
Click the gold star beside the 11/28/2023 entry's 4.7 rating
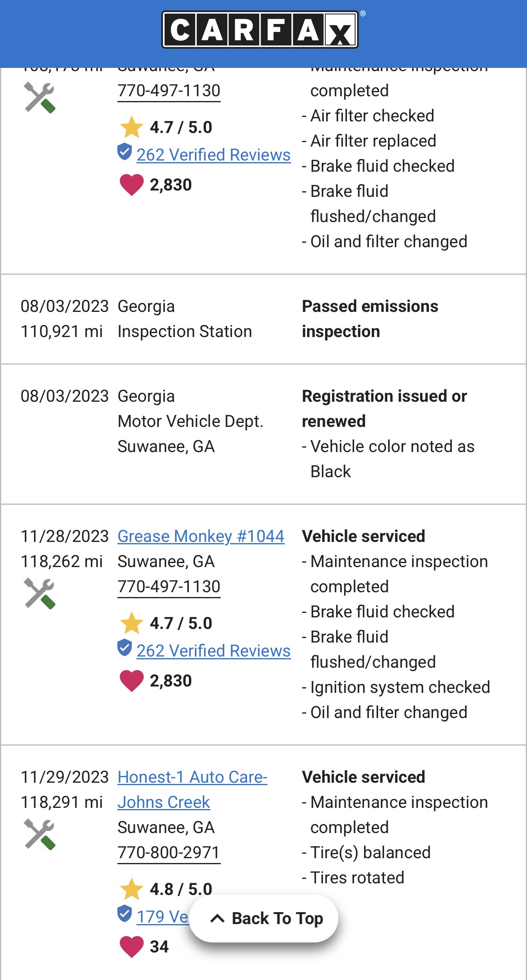(131, 623)
